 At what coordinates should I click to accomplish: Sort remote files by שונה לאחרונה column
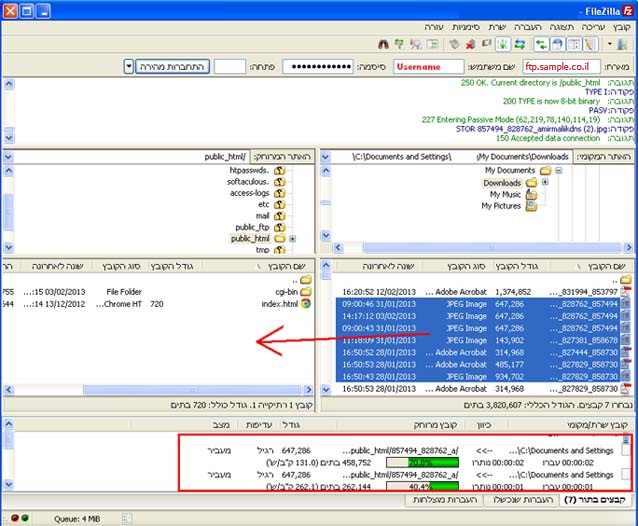point(57,266)
